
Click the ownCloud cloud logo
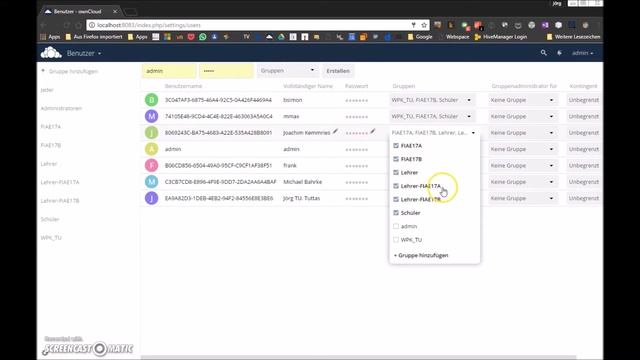tap(51, 53)
